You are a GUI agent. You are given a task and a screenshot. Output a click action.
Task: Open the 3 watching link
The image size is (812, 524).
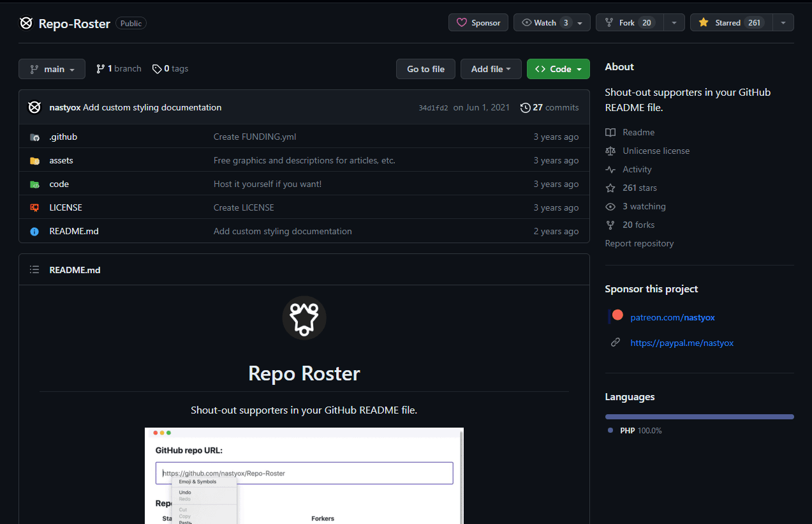coord(644,206)
